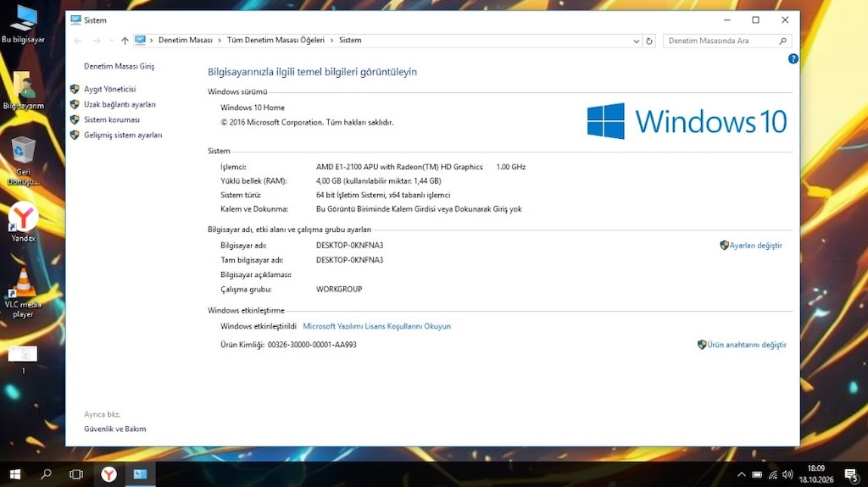Open the Bilgisayarım desktop folder icon
The width and height of the screenshot is (868, 487).
pyautogui.click(x=23, y=91)
